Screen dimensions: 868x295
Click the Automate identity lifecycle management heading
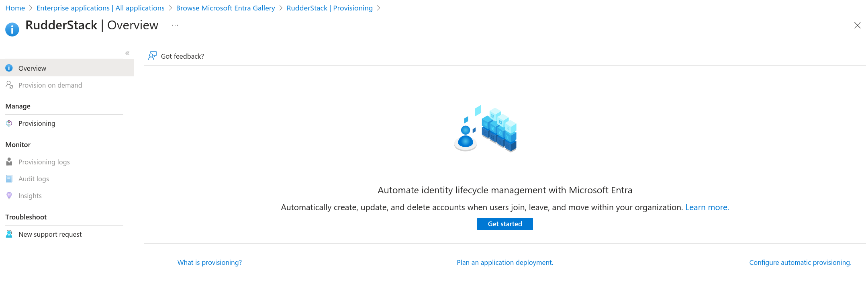tap(505, 190)
